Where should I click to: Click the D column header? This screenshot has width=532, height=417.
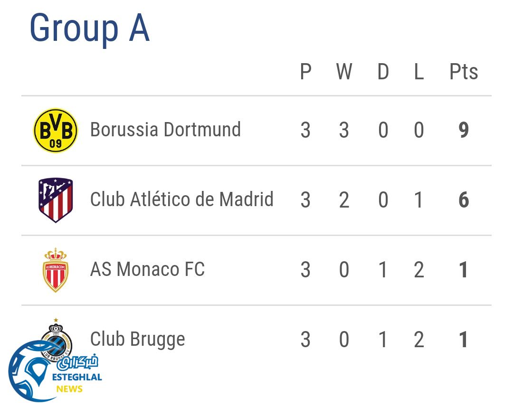383,72
